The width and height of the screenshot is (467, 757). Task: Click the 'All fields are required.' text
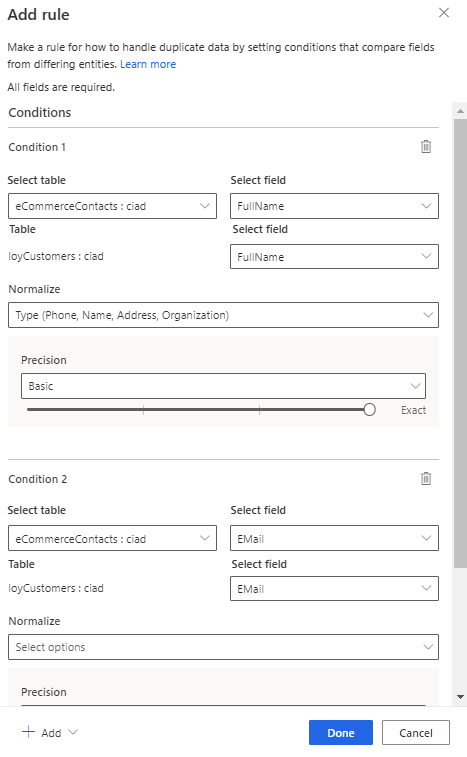61,87
